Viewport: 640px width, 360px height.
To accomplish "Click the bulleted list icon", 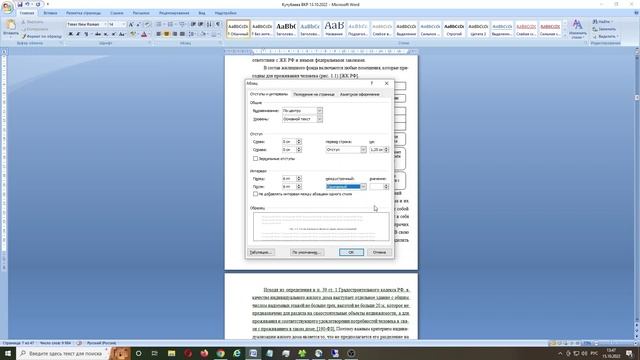I will (x=160, y=24).
